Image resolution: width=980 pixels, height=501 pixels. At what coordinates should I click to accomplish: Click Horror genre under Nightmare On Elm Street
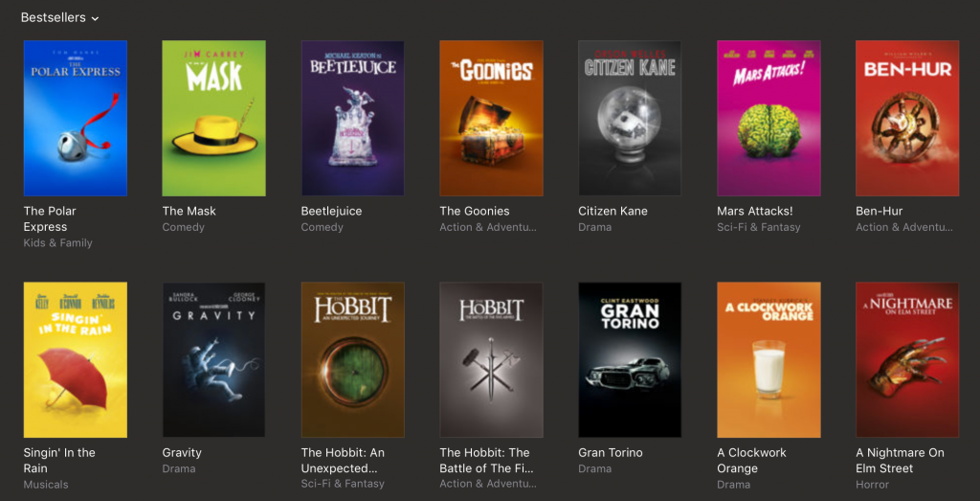pyautogui.click(x=873, y=484)
